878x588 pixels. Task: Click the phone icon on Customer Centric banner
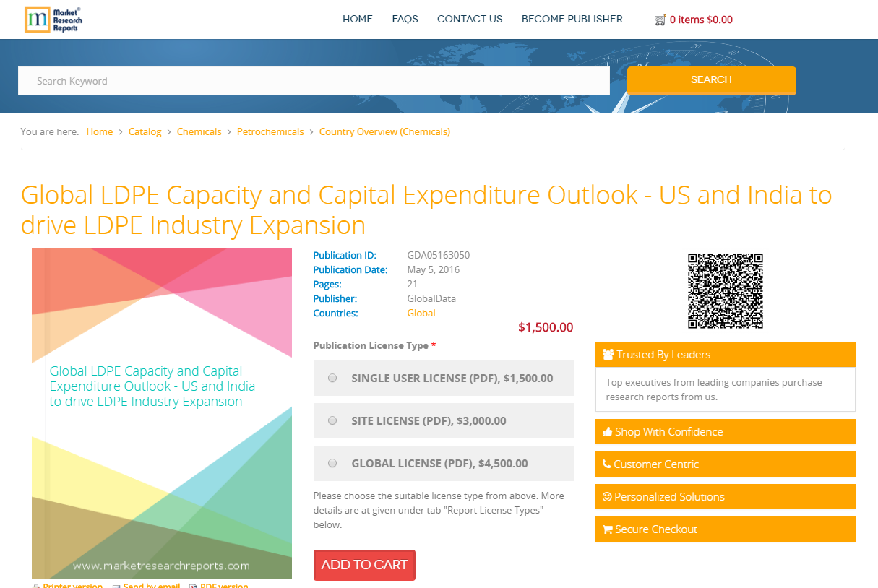coord(607,464)
